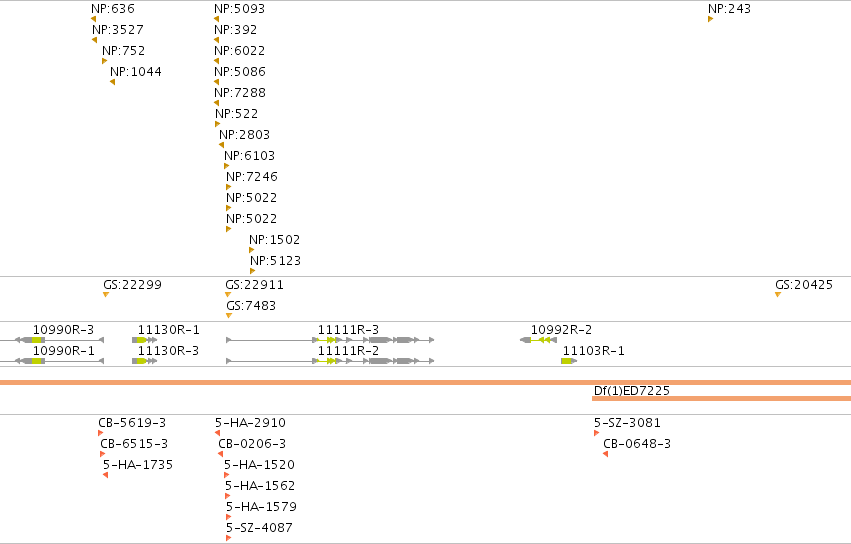Select the NP:3527 feature label

coord(118,30)
